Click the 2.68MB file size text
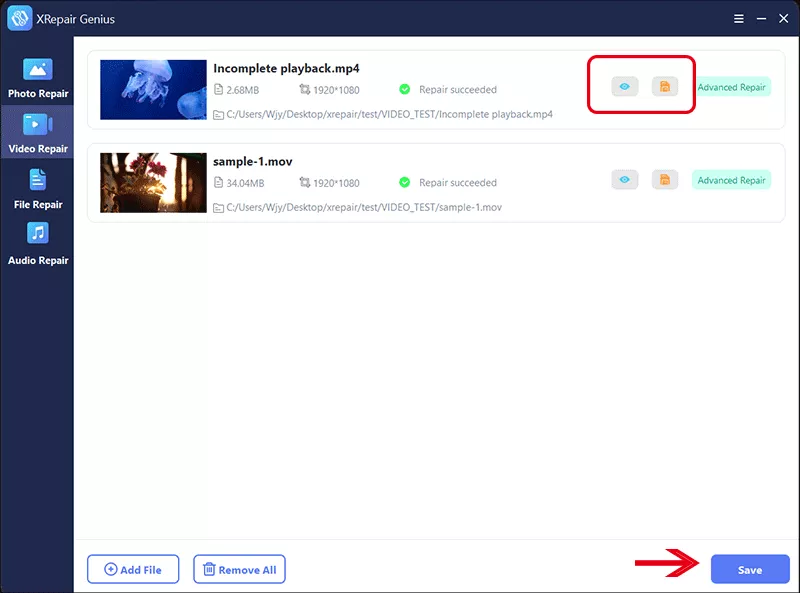The height and width of the screenshot is (593, 800). click(x=242, y=90)
